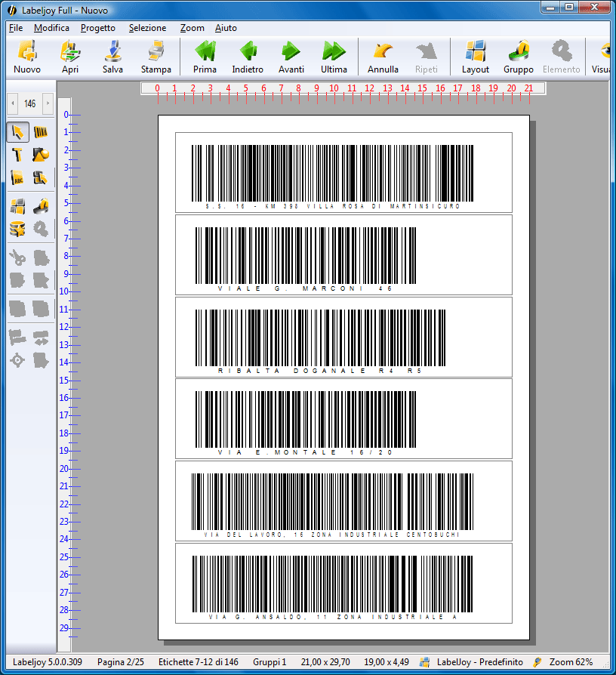Click '19,00 x 4,49' label size text

[x=387, y=662]
